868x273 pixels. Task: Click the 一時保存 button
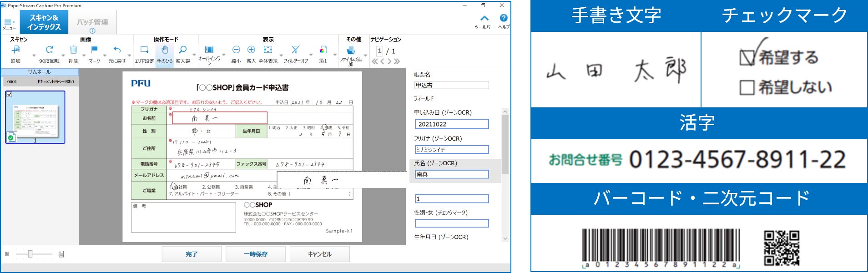(x=256, y=254)
